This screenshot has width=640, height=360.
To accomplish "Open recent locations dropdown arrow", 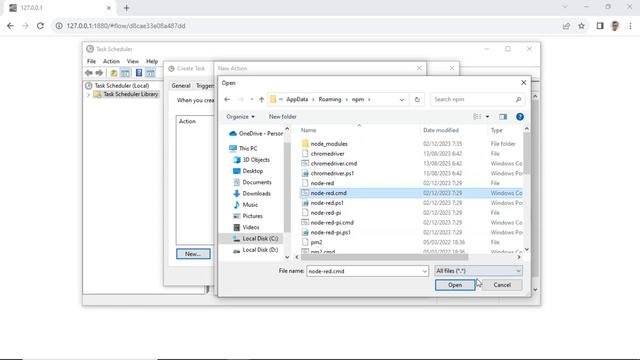I will pyautogui.click(x=251, y=99).
